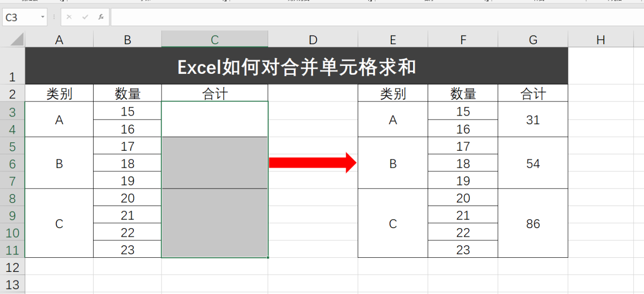The width and height of the screenshot is (644, 294).
Task: Click the "数量" header in column F
Action: coord(463,93)
